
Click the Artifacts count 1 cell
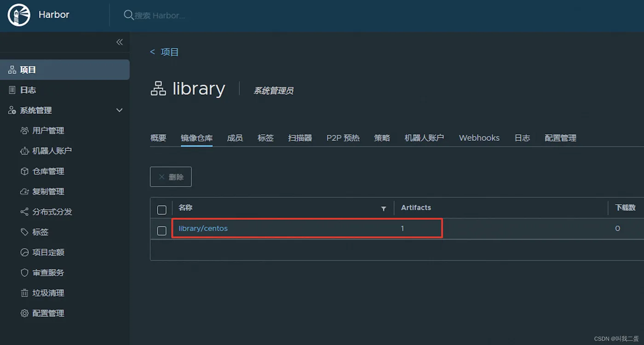(402, 228)
